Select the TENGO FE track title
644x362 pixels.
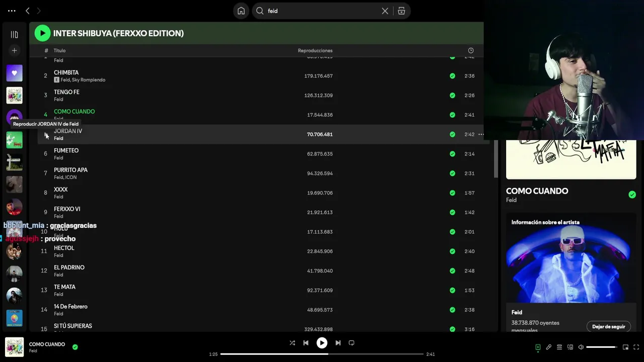[x=66, y=92]
